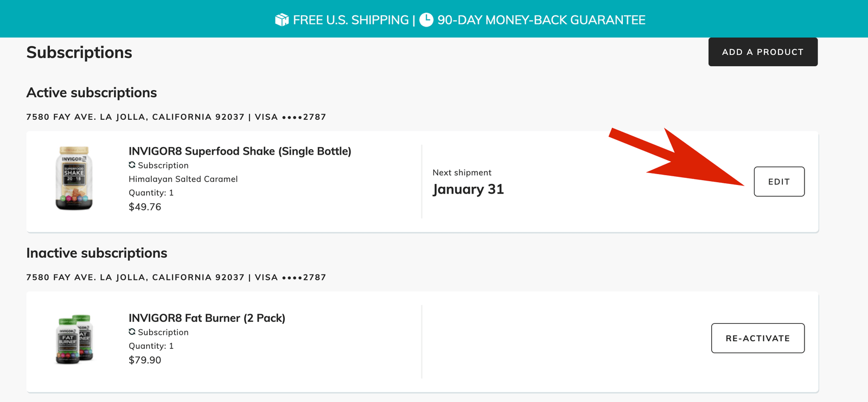This screenshot has height=402, width=868.
Task: Open INVIGOR8 Fat Burner (2 Pack) title
Action: (x=207, y=318)
